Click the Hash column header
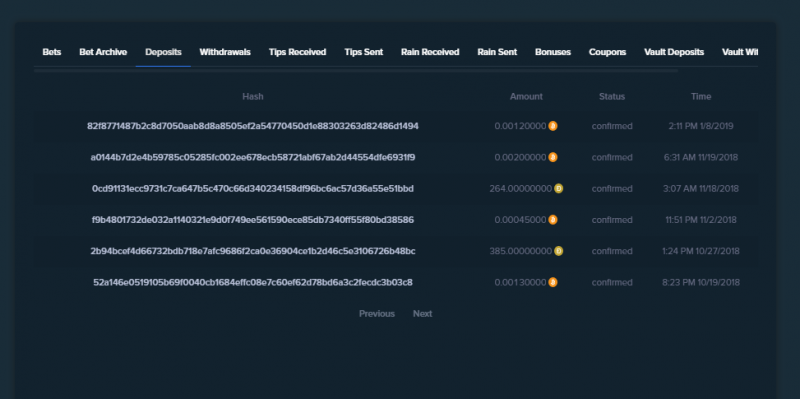Image resolution: width=800 pixels, height=399 pixels. click(253, 96)
